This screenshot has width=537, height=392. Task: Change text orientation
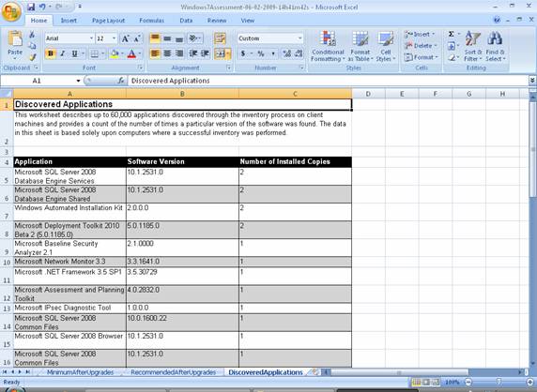(x=195, y=38)
